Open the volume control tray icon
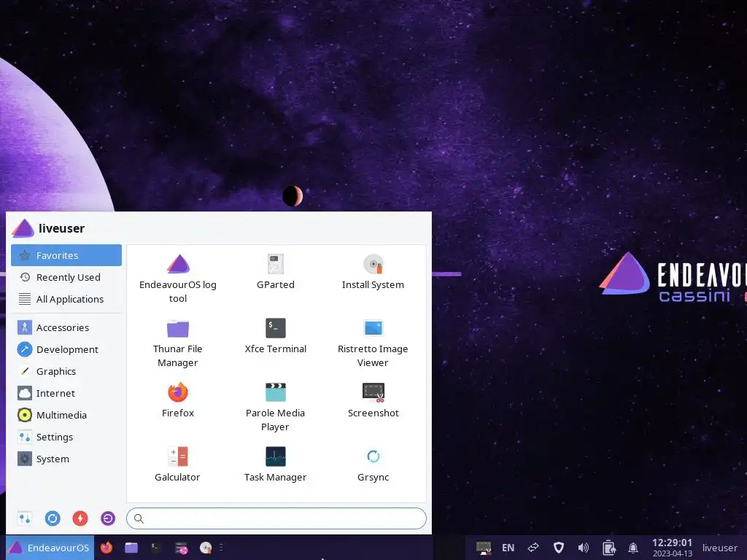Screen dimensions: 747x560 click(583, 548)
